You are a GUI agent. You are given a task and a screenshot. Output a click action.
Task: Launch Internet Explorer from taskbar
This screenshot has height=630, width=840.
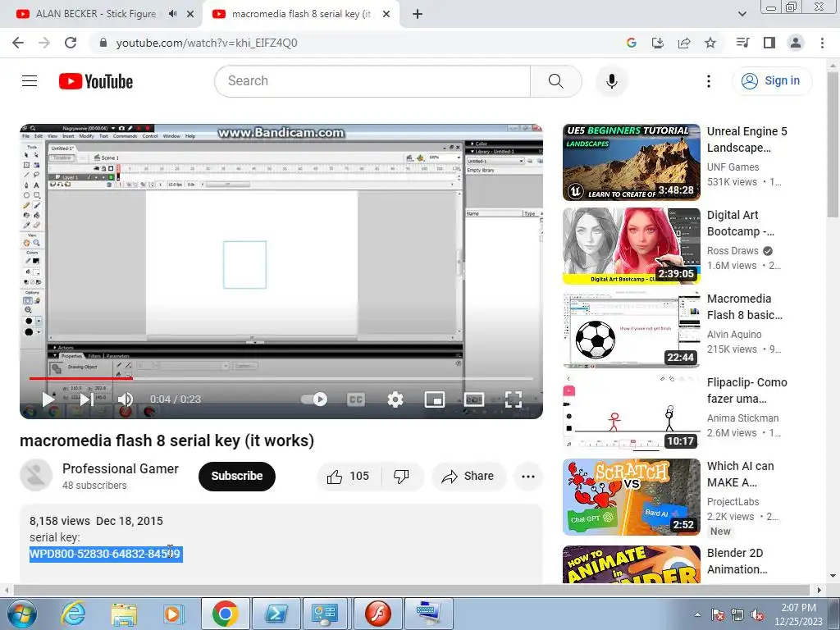click(73, 614)
